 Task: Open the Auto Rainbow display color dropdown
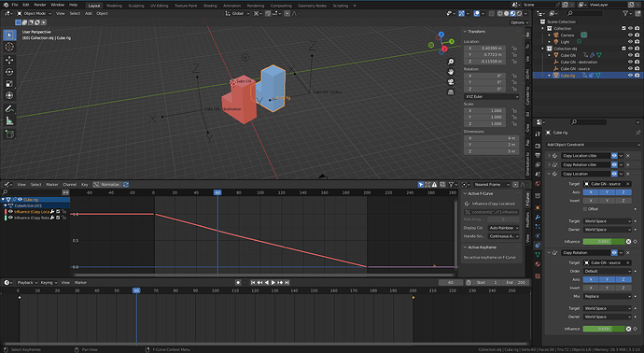[504, 228]
